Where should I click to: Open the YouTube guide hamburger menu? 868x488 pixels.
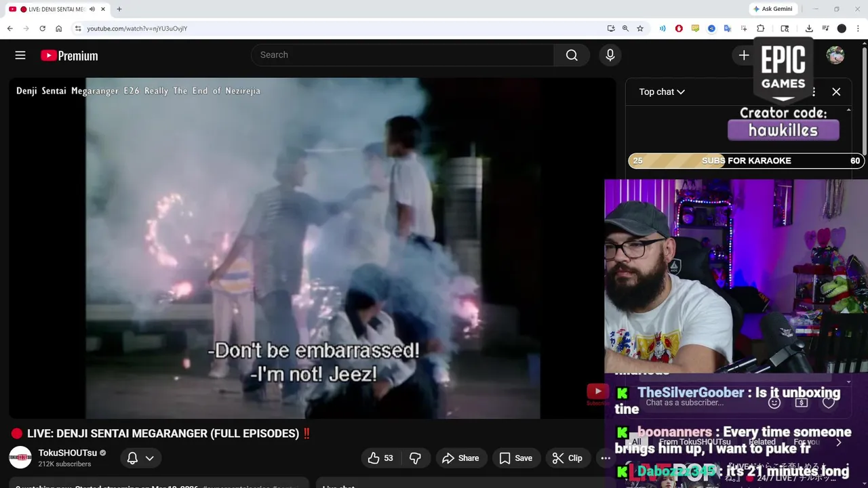click(x=20, y=56)
